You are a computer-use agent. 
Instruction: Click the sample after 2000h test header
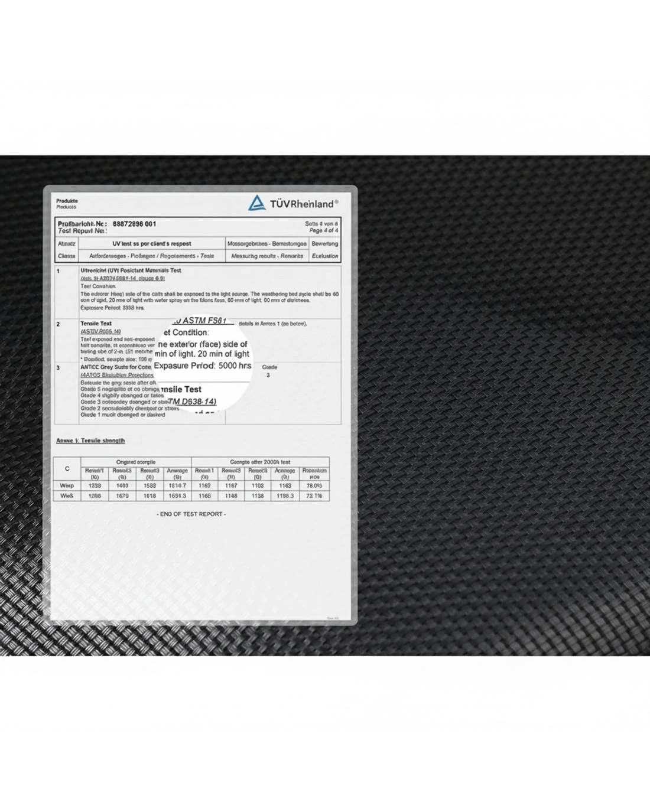(x=260, y=462)
